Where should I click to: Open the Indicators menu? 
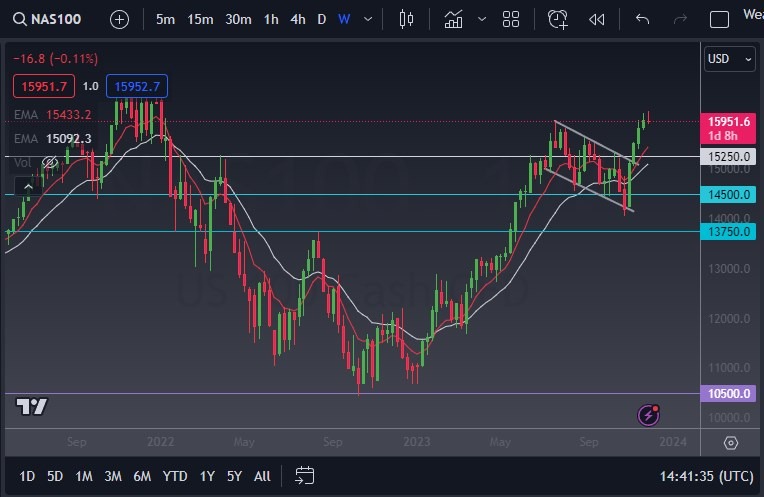(x=453, y=19)
